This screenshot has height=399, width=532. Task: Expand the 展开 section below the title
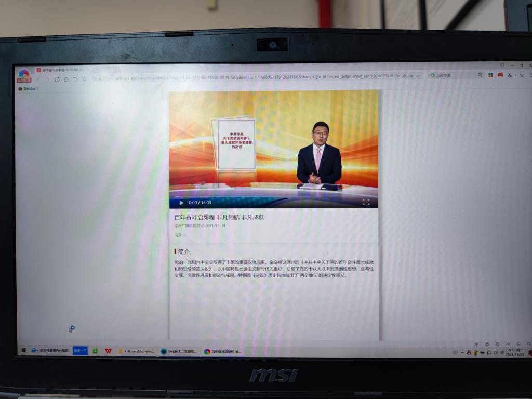pos(180,235)
